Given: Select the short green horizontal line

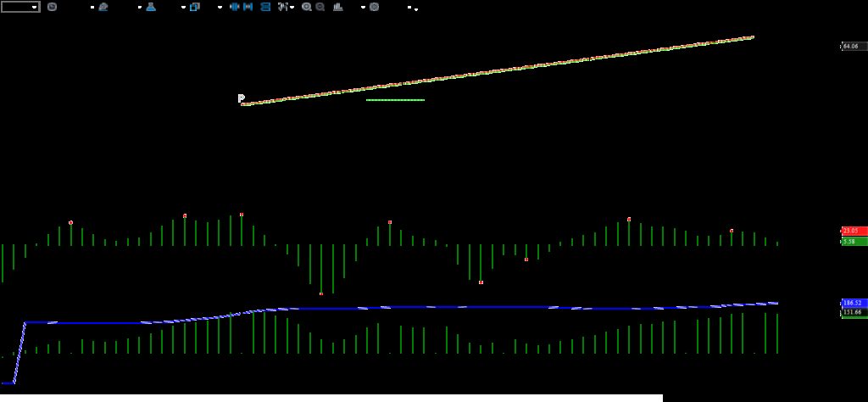Looking at the screenshot, I should tap(395, 100).
